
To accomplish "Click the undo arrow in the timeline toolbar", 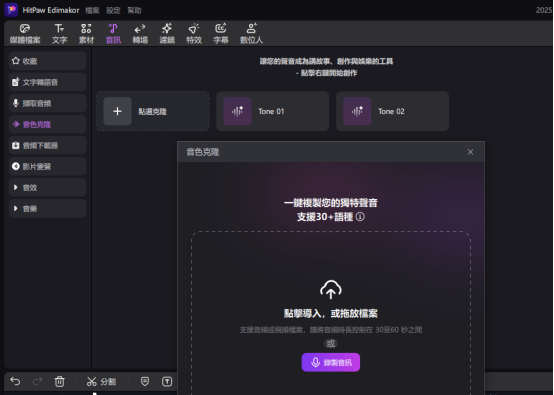I will (15, 381).
